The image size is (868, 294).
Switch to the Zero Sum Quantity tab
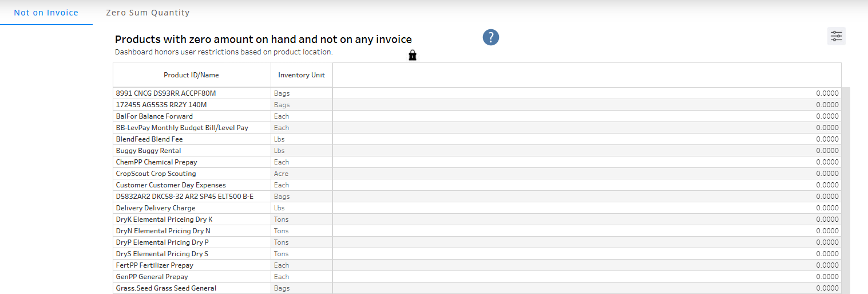pos(148,13)
